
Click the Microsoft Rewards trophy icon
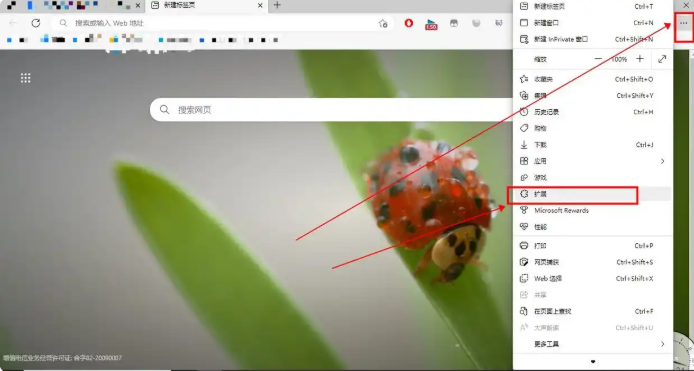524,210
